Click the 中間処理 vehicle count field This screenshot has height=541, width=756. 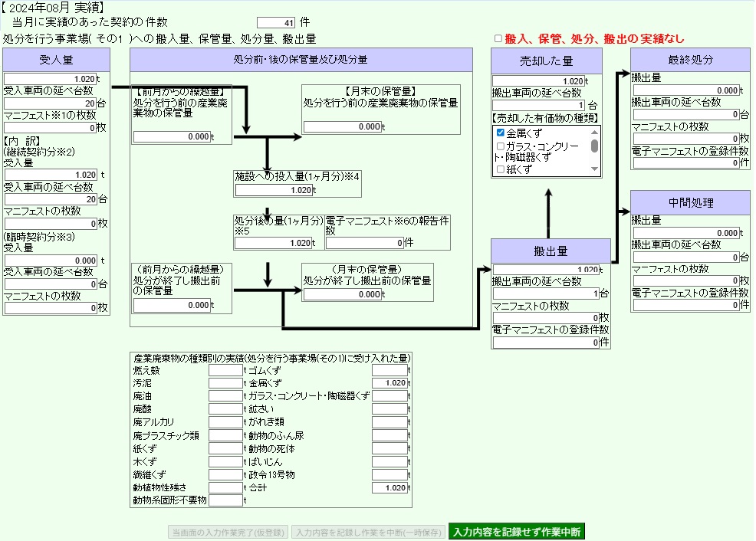(686, 257)
